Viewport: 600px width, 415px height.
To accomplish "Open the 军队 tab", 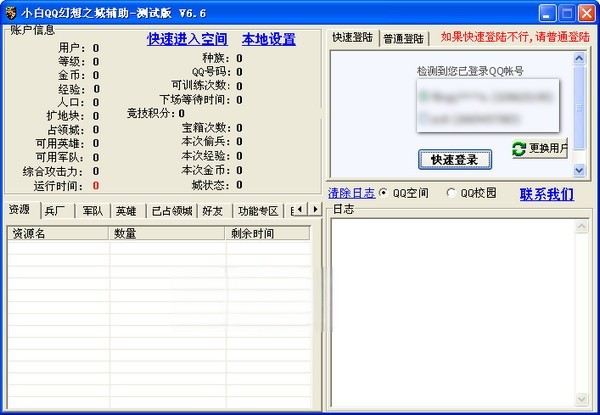I will pyautogui.click(x=92, y=211).
